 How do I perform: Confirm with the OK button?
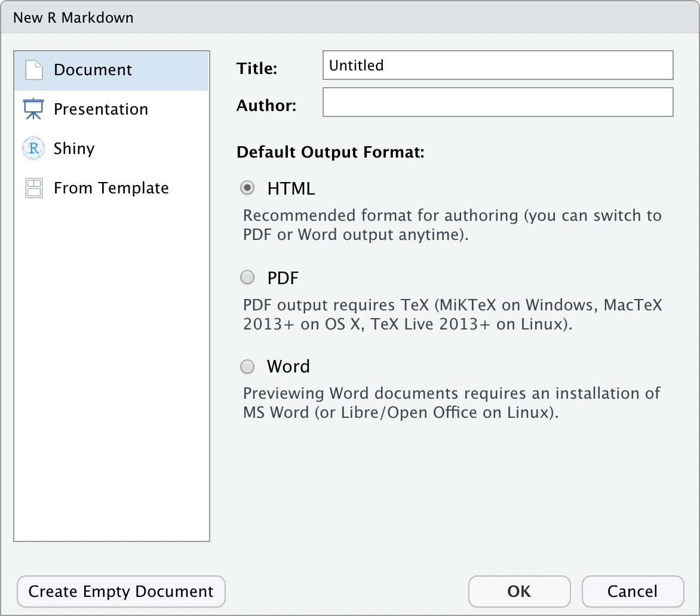(x=519, y=592)
